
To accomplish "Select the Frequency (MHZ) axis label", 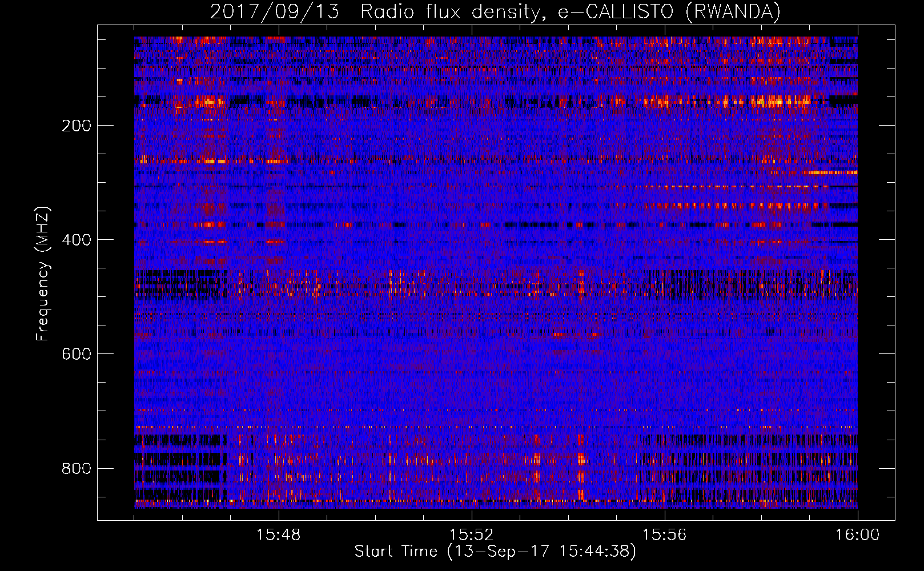I will pyautogui.click(x=43, y=274).
